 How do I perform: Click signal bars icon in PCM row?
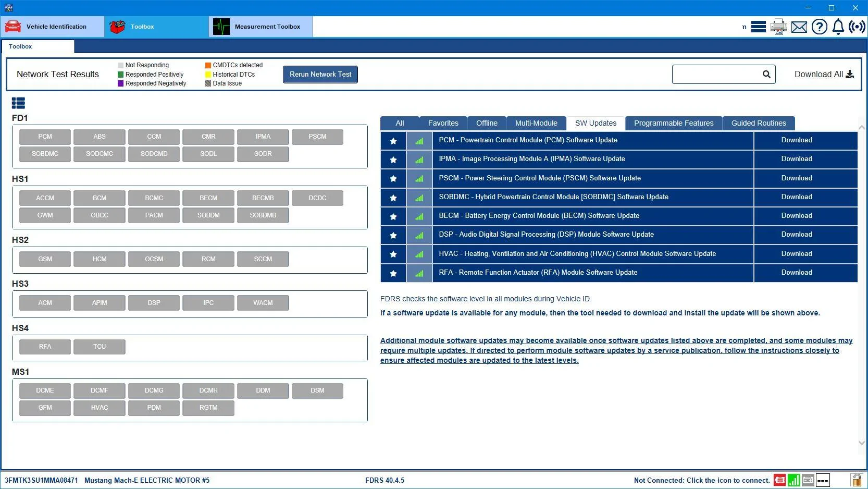419,140
